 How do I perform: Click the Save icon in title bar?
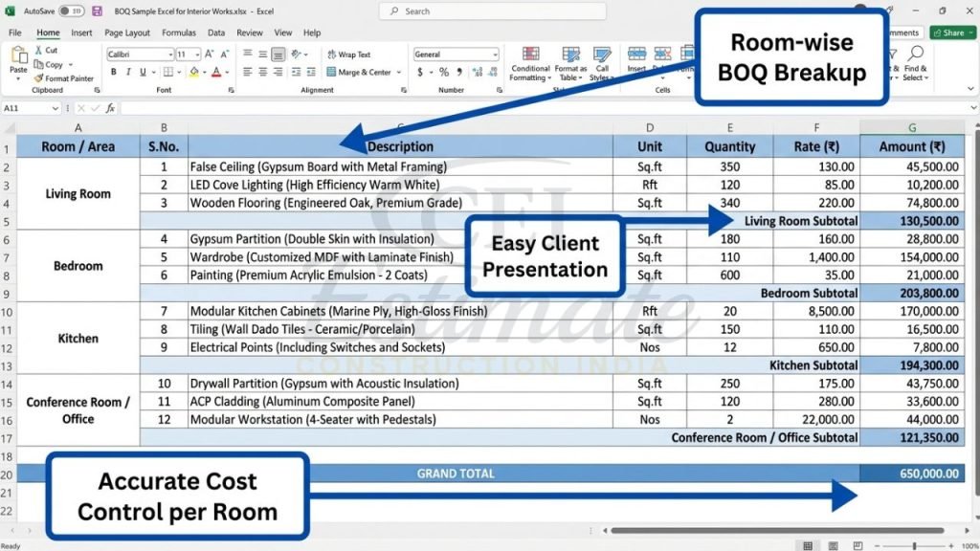coord(97,11)
